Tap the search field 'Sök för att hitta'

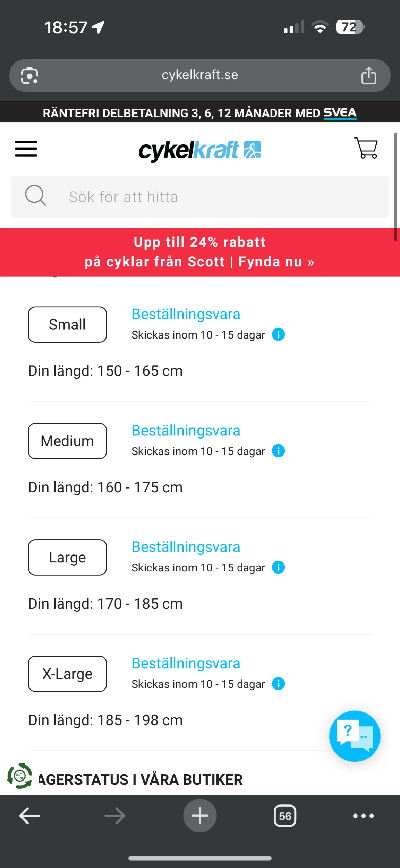(200, 197)
